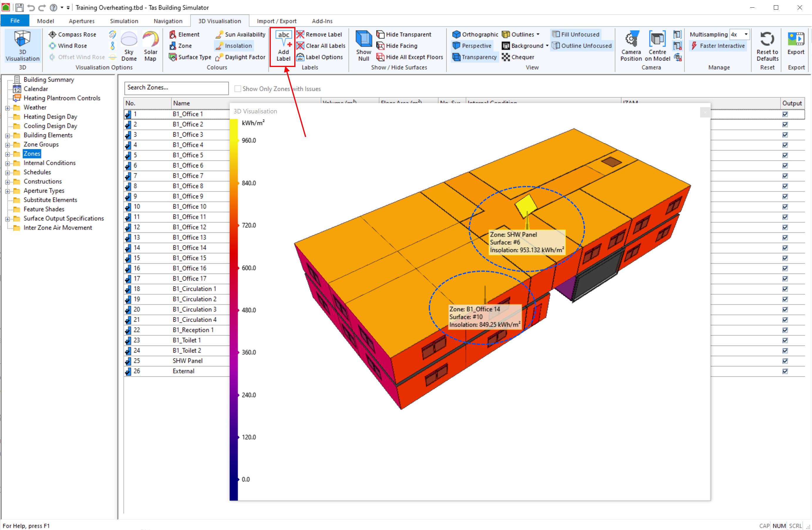
Task: Toggle the Chequer background
Action: click(x=518, y=57)
